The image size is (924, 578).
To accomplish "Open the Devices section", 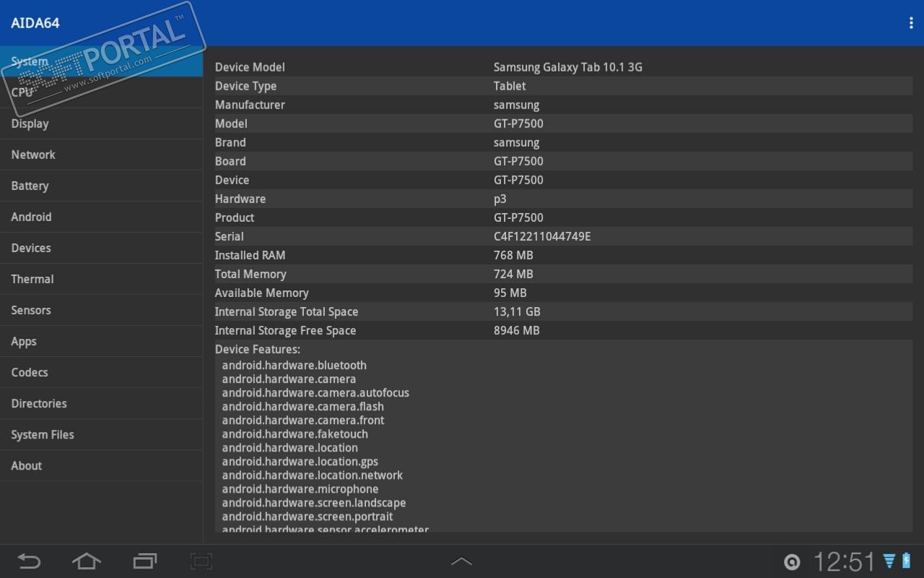I will tap(101, 248).
